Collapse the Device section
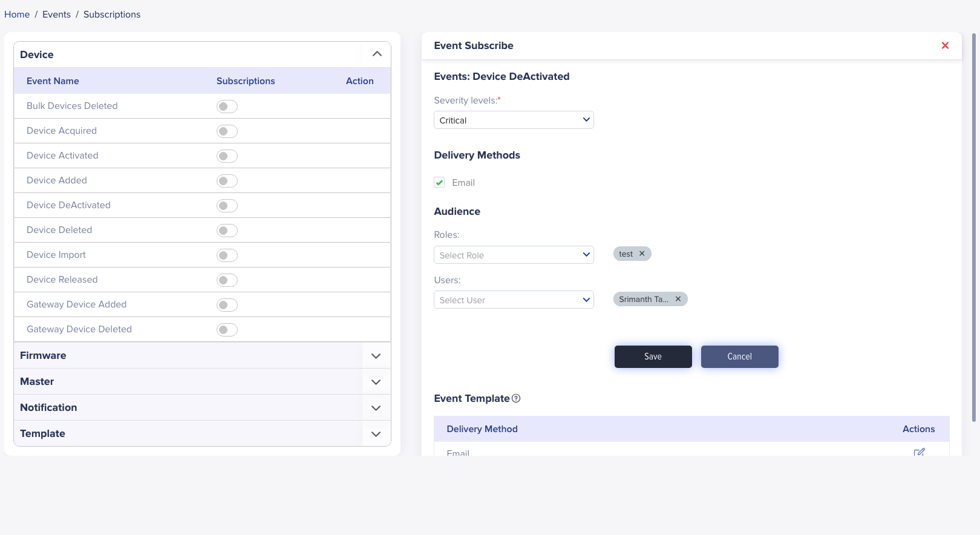980x535 pixels. pyautogui.click(x=377, y=54)
